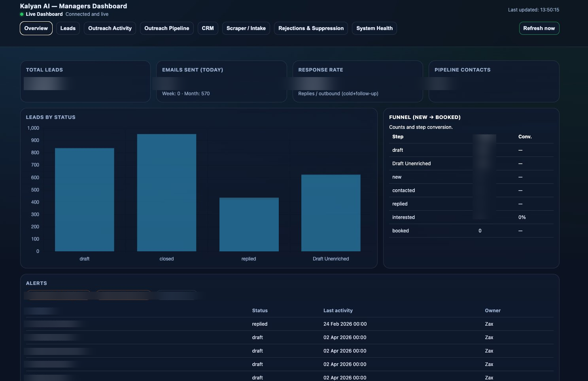Viewport: 588px width, 381px height.
Task: Click the Owner cell Zax in replied row
Action: [x=489, y=324]
